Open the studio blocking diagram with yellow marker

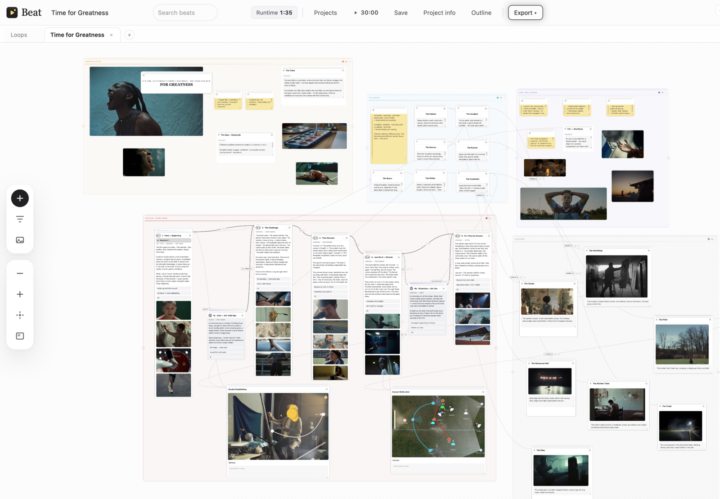pyautogui.click(x=278, y=426)
